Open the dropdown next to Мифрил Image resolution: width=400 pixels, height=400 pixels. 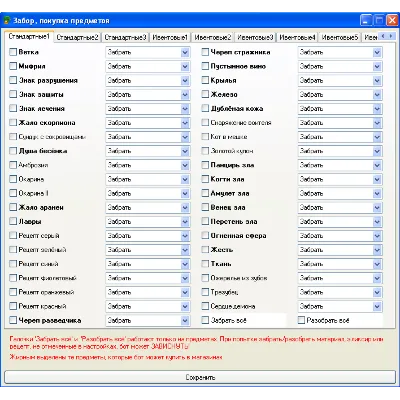185,66
